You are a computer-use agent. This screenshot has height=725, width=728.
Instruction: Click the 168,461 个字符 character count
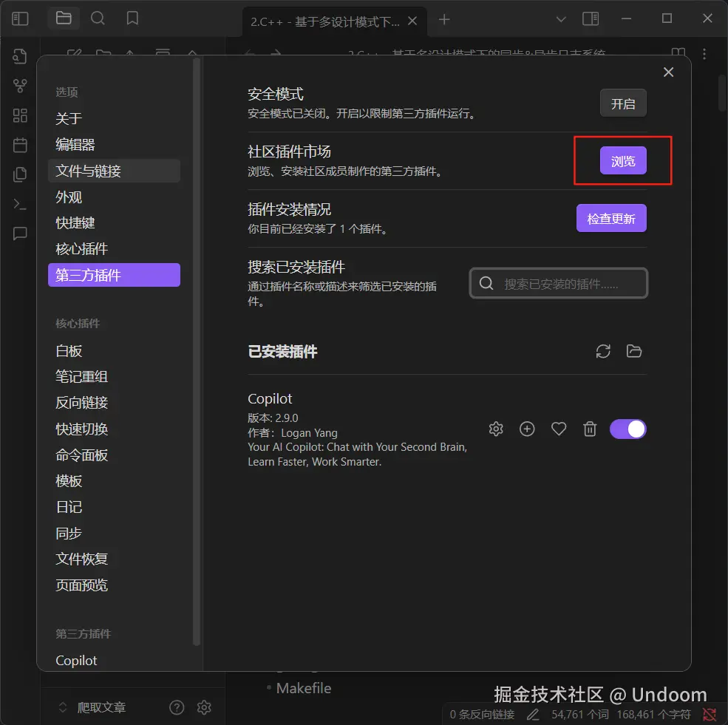653,715
